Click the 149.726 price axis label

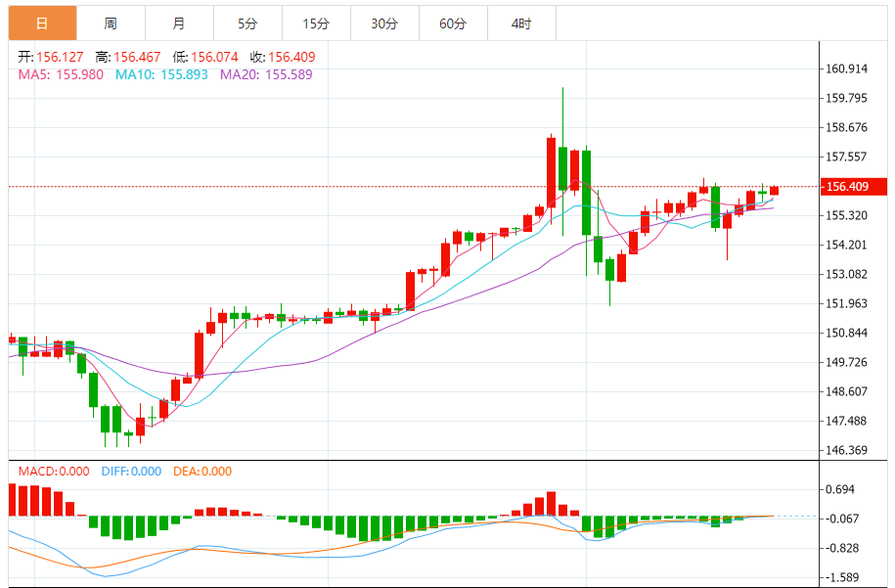point(846,363)
